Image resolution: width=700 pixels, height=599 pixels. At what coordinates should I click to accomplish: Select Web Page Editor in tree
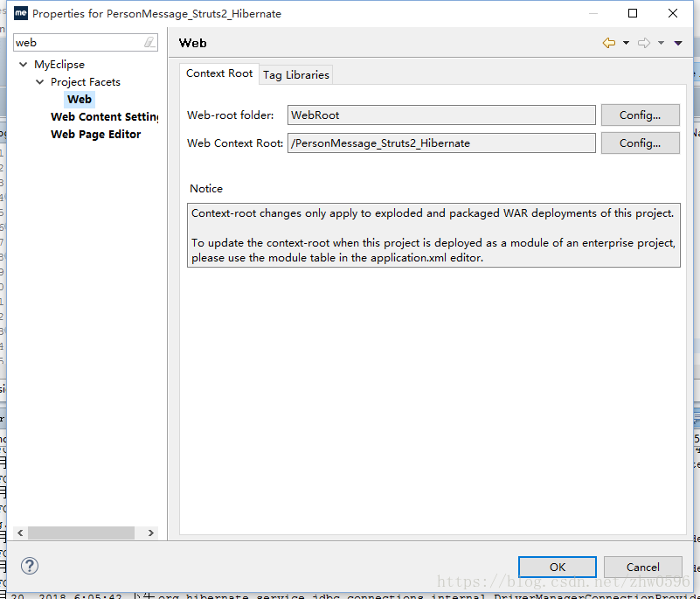coord(95,134)
